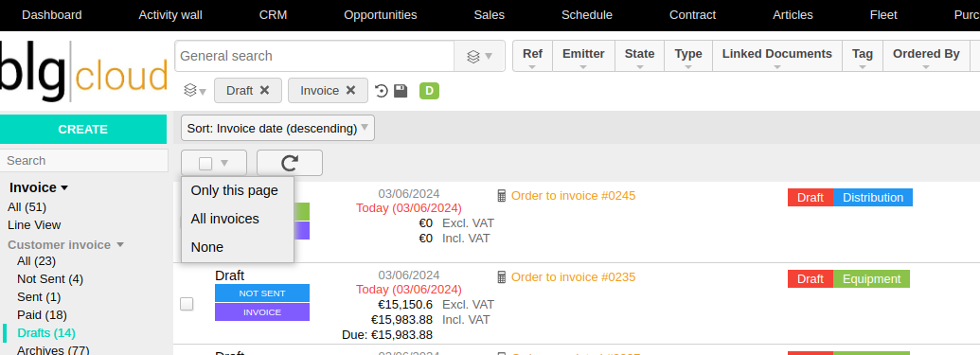
Task: Click the calculator icon for order #0235
Action: pyautogui.click(x=501, y=276)
